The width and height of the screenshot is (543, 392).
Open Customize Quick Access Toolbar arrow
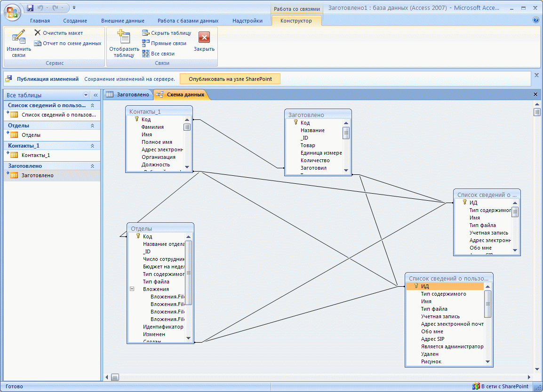point(74,7)
